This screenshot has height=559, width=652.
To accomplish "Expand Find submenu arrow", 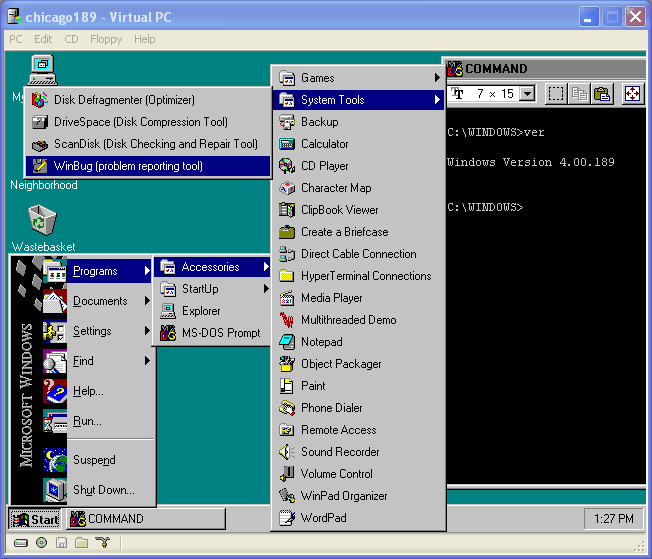I will (147, 361).
